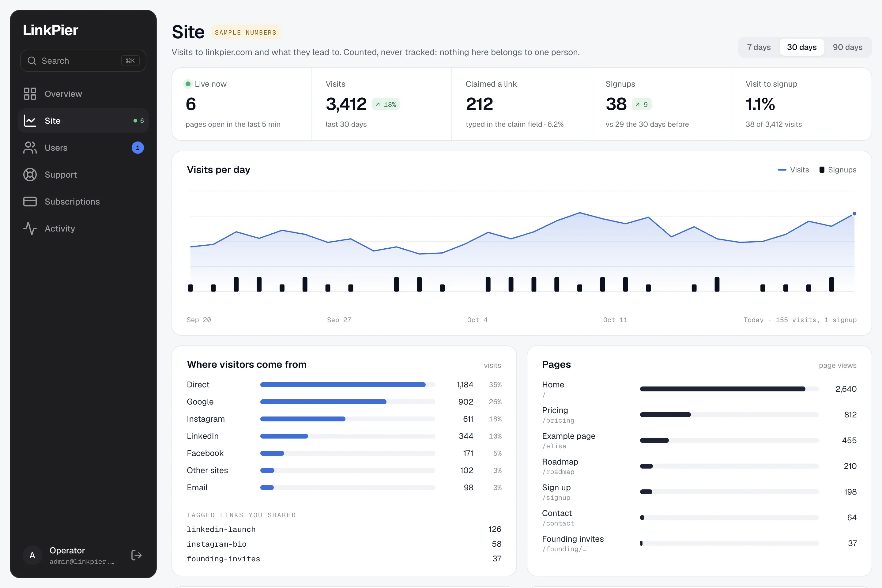This screenshot has height=588, width=882.
Task: Click today's point on visits line
Action: point(854,214)
